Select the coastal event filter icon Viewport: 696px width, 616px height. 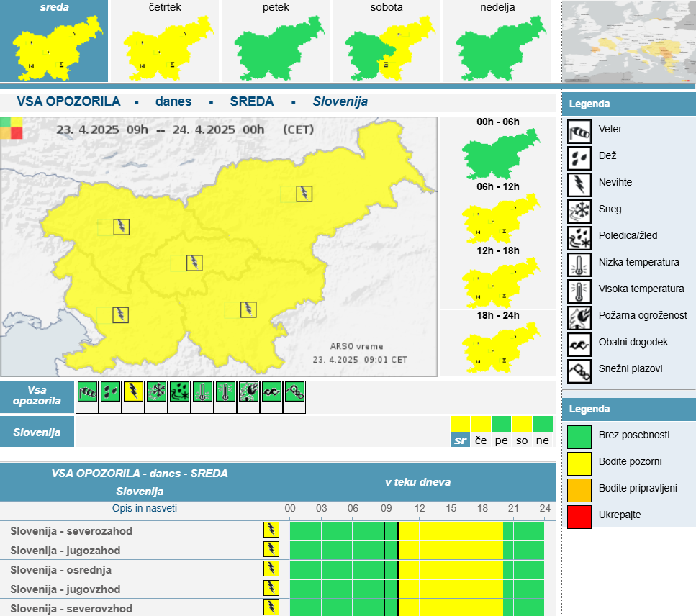271,392
